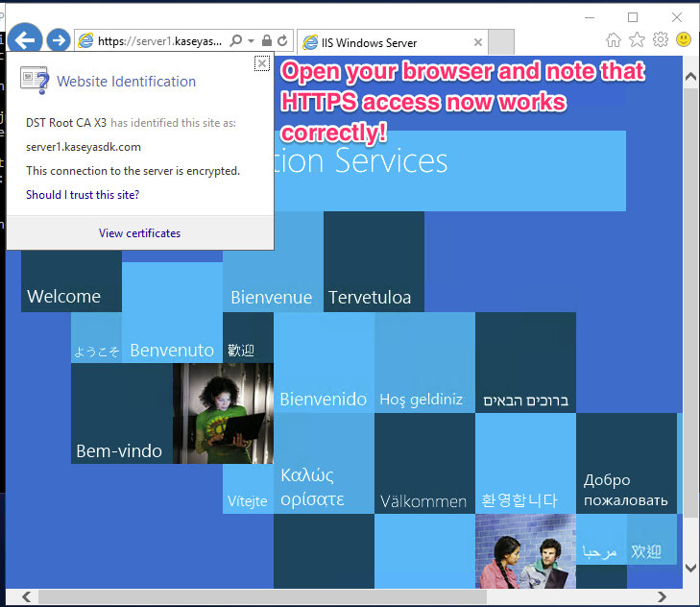This screenshot has width=700, height=607.
Task: Click the 欢迎 simplified Chinese tile
Action: [652, 539]
